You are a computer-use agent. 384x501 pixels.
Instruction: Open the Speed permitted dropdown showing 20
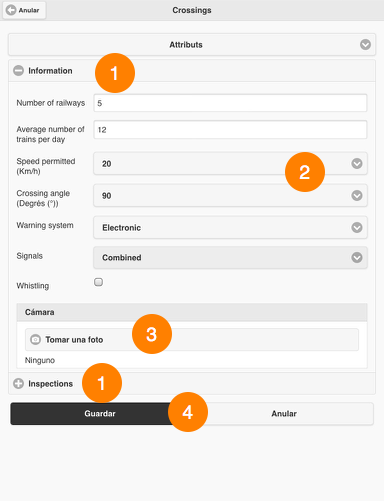[230, 163]
